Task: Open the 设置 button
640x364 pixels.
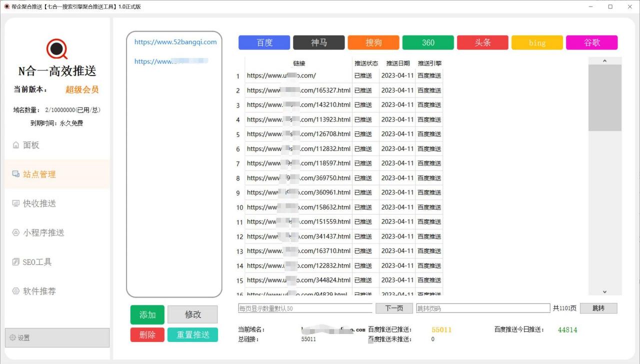Action: tap(57, 338)
